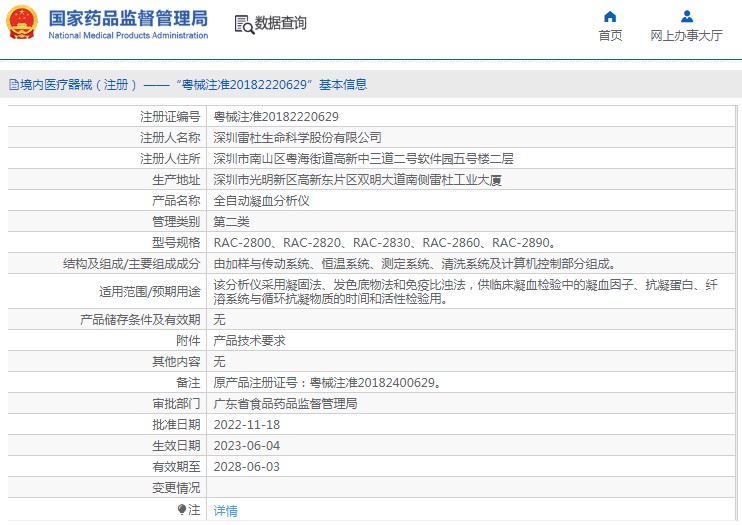
Task: Select 广东省食品药品监督管理局 value
Action: tap(285, 404)
